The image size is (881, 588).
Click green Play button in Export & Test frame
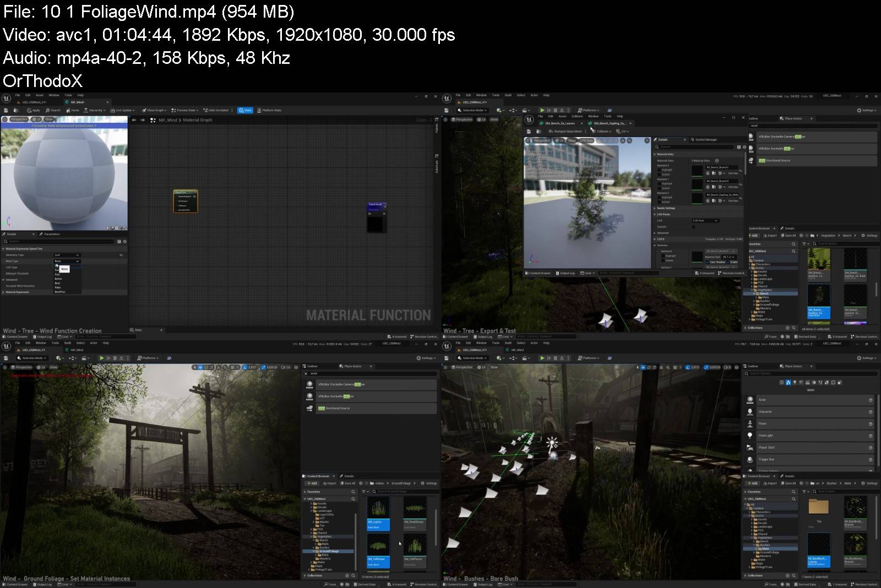(x=542, y=110)
